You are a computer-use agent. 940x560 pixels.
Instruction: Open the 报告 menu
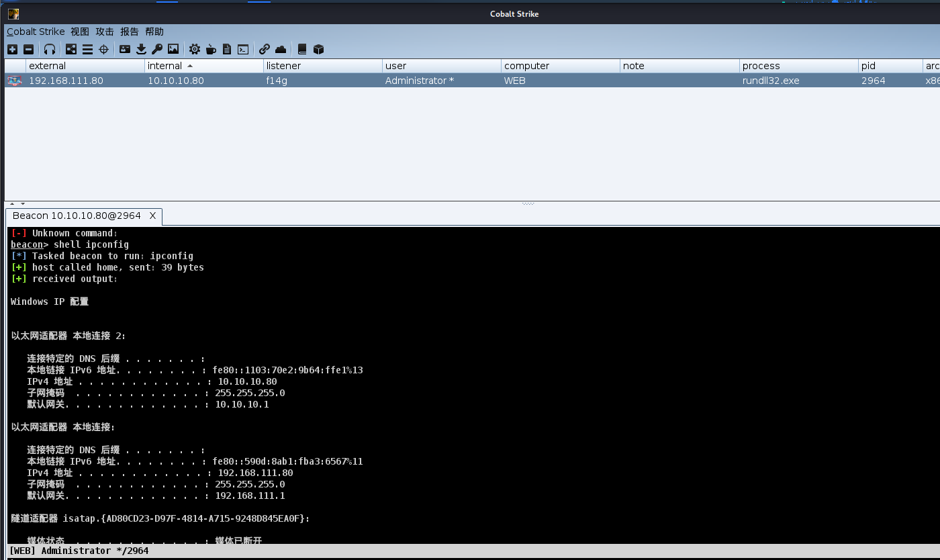130,32
